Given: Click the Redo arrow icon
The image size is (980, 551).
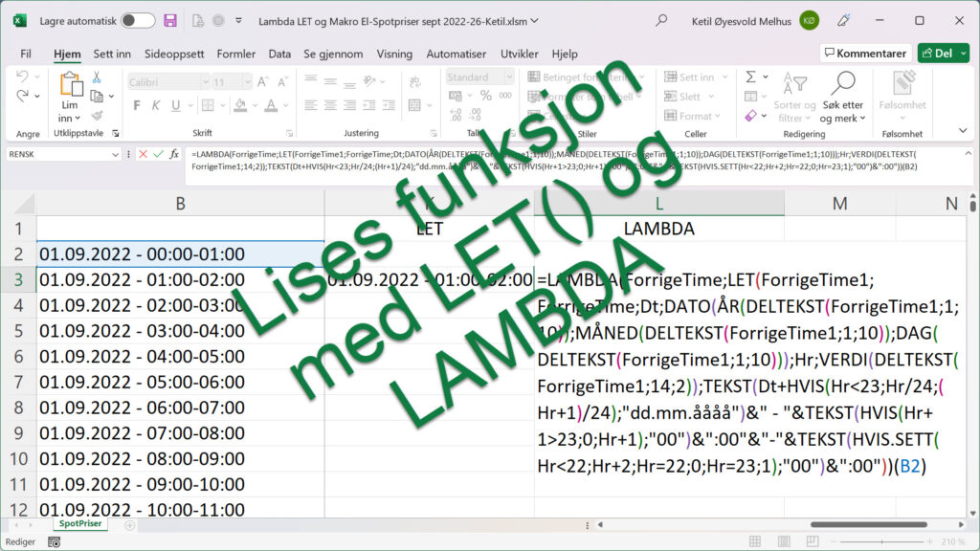Looking at the screenshot, I should tap(23, 96).
